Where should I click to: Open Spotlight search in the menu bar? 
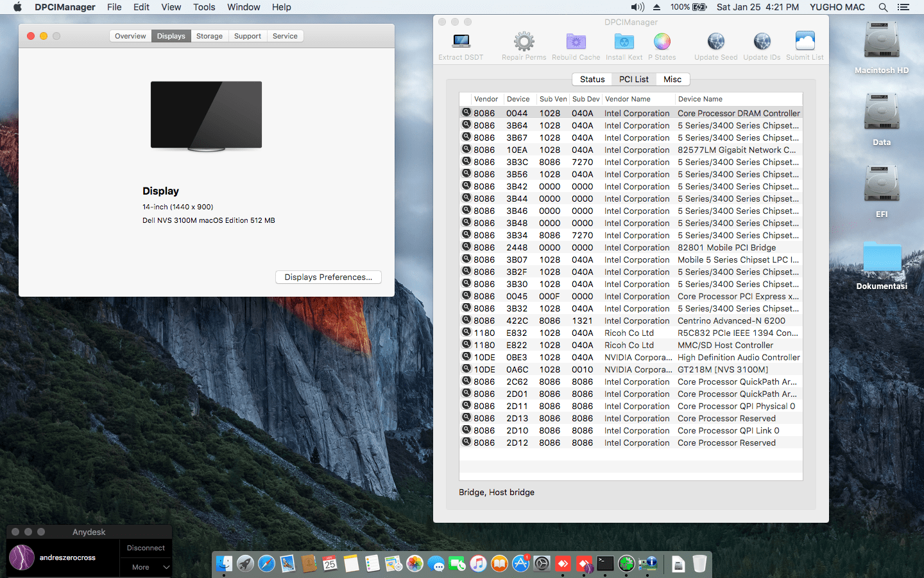coord(883,7)
